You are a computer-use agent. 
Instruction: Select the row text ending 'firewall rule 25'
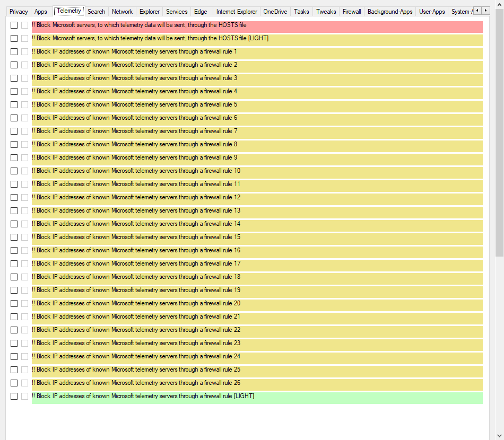136,369
